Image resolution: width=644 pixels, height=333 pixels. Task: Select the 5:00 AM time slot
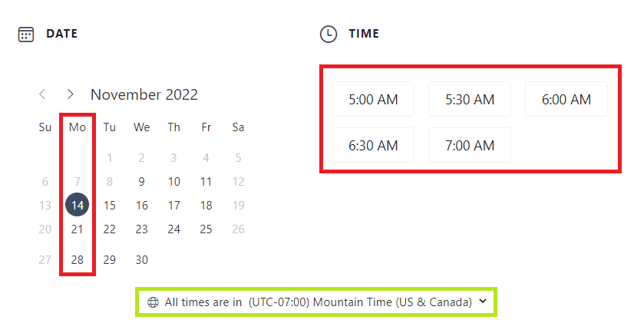click(373, 99)
